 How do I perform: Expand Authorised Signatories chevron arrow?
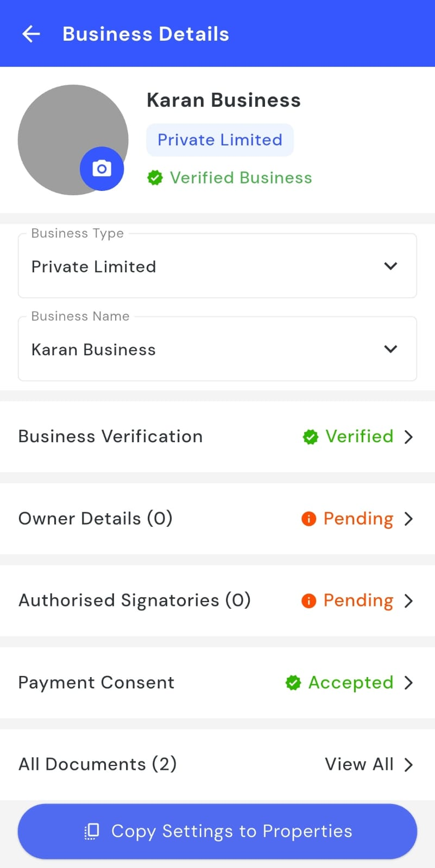coord(409,601)
